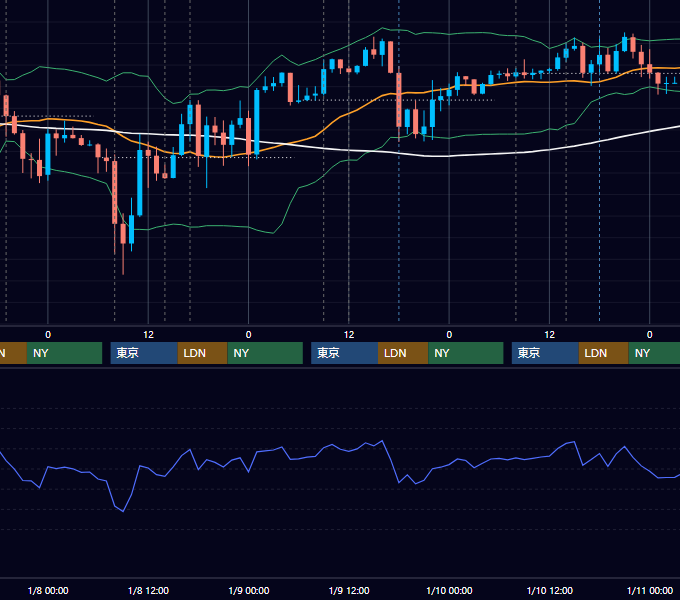Click the 1/9 00:00 time axis label
Image resolution: width=680 pixels, height=600 pixels.
click(248, 590)
